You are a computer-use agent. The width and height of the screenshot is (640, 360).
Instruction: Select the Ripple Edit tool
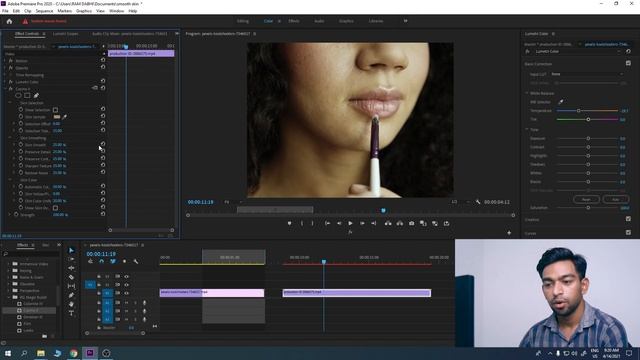71,268
